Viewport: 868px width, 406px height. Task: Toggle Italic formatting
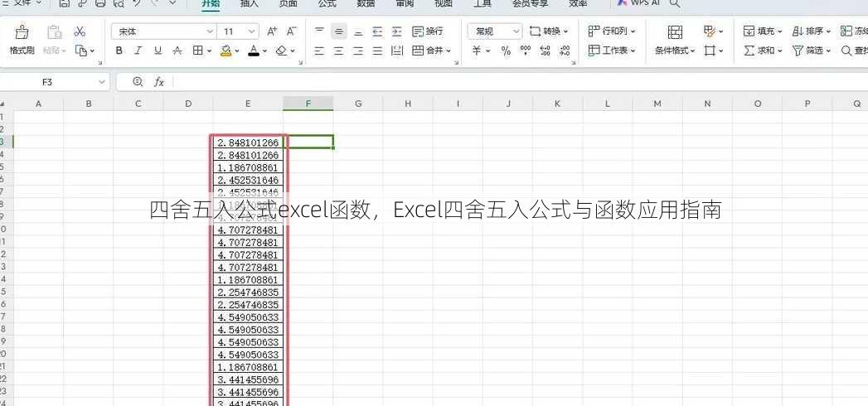[138, 51]
